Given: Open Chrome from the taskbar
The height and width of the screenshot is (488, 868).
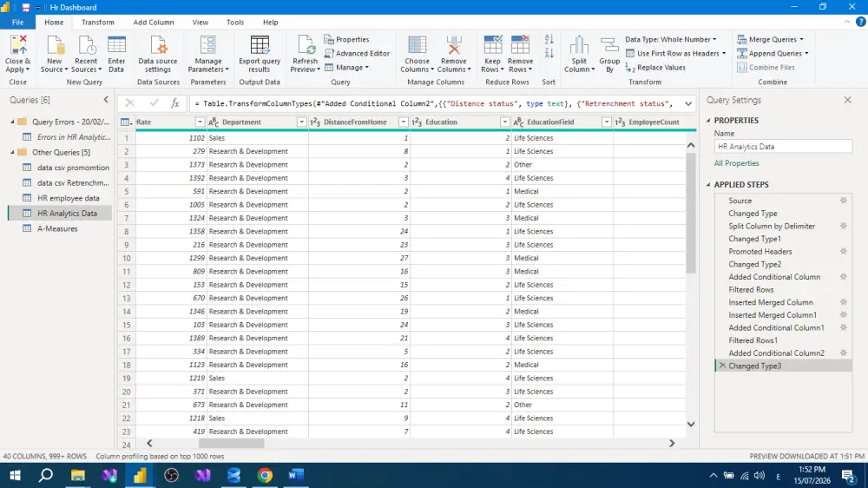Looking at the screenshot, I should (265, 475).
